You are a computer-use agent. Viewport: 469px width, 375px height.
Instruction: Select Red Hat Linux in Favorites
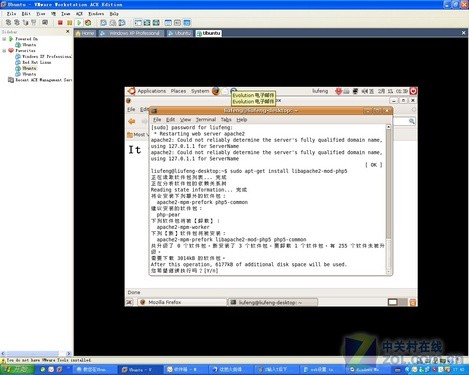[x=37, y=62]
